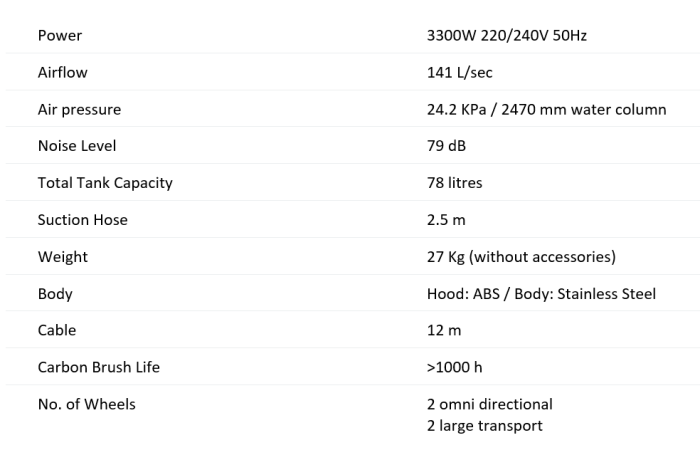This screenshot has width=700, height=450.
Task: Select the 141 L/sec airflow value
Action: [459, 72]
